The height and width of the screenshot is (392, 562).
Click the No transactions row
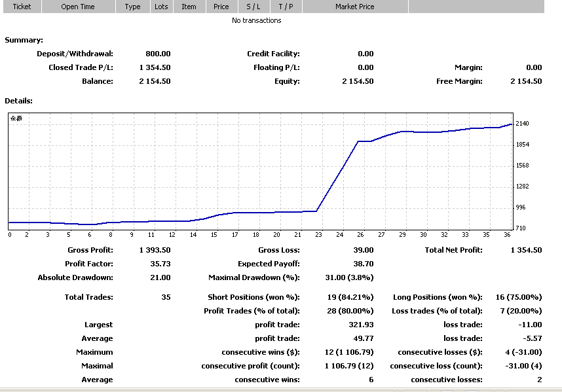click(x=256, y=20)
